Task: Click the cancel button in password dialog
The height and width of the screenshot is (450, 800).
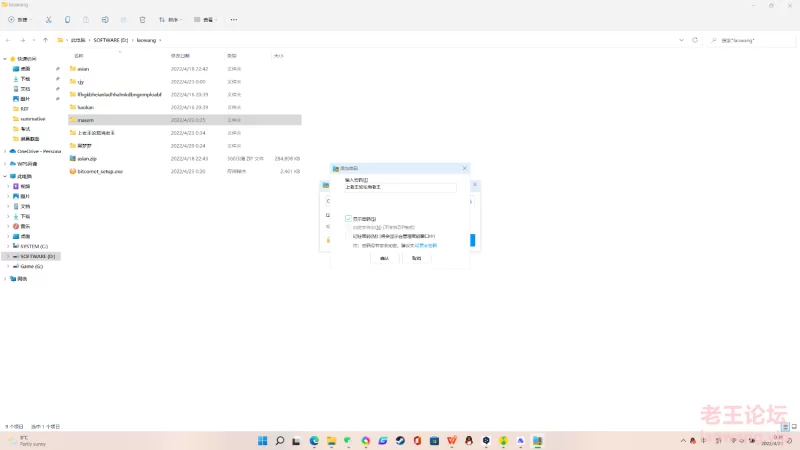Action: pyautogui.click(x=416, y=258)
